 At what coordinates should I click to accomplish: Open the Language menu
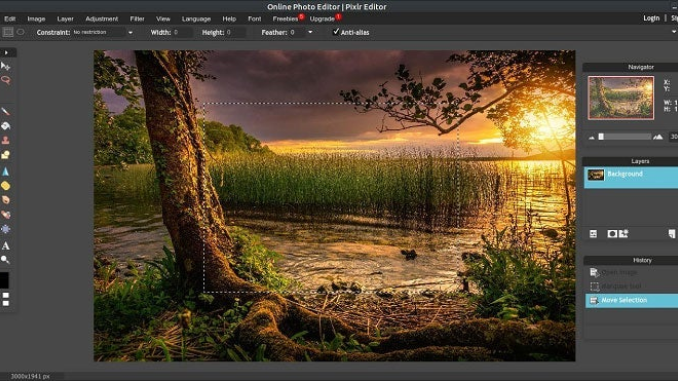[x=196, y=19]
